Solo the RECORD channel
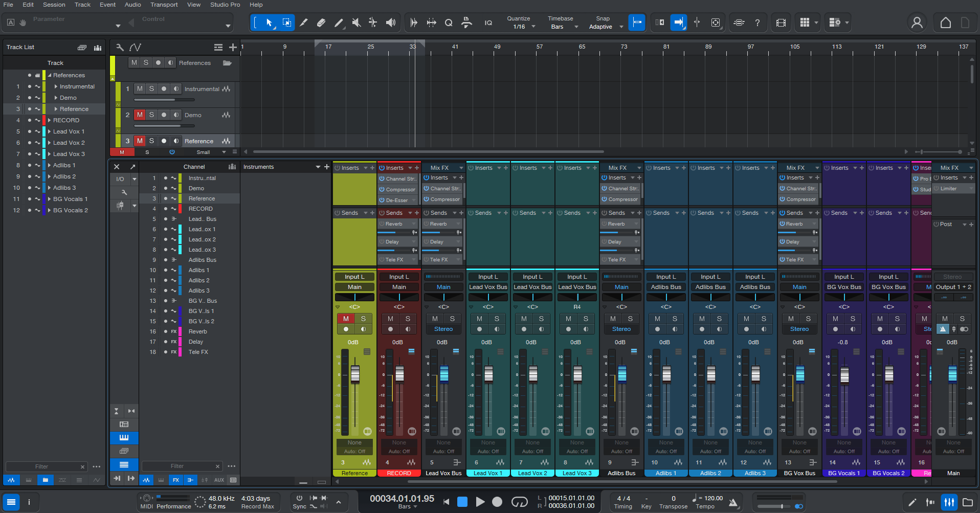Screen dimensions: 980x513 408,318
